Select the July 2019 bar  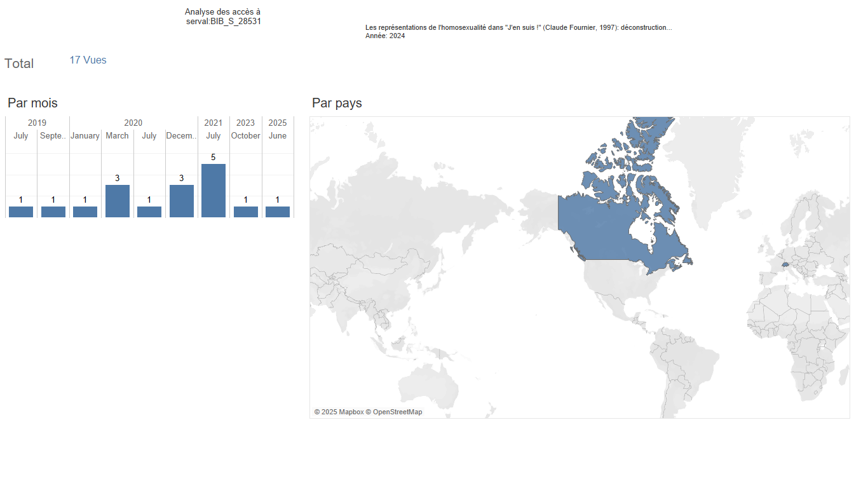click(x=21, y=212)
